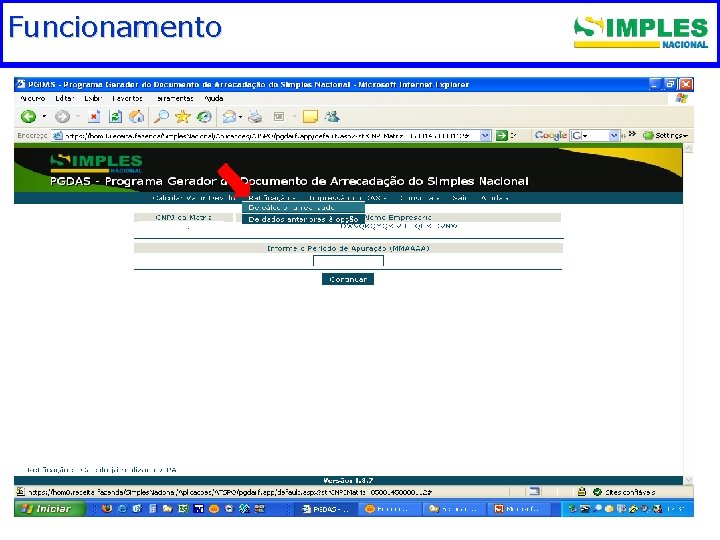Click the padlock icon in status bar
This screenshot has width=720, height=540.
coord(582,492)
